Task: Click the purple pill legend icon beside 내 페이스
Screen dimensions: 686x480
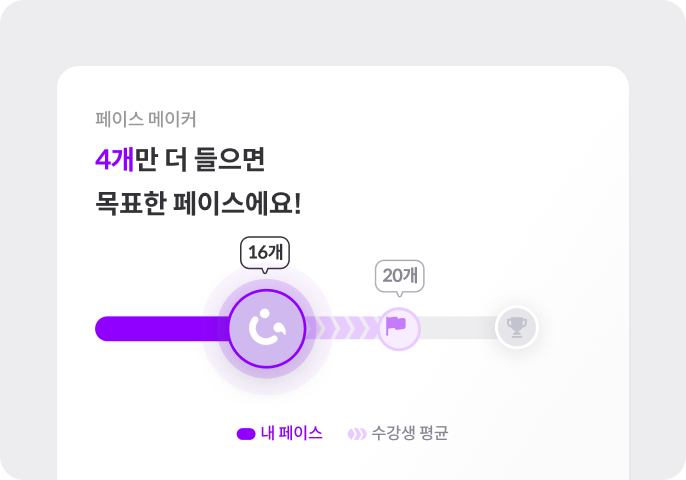Action: [246, 434]
